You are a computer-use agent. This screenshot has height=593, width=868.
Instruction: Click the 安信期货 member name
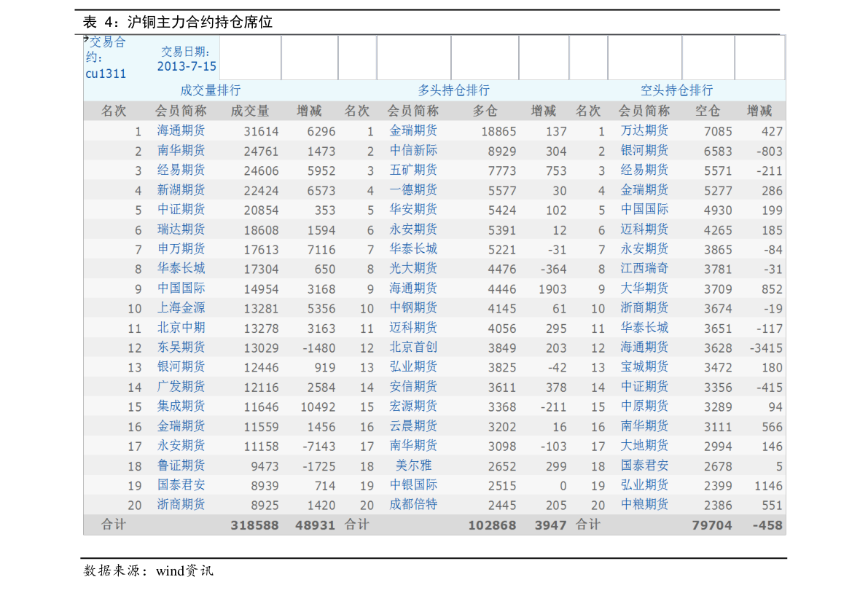(413, 386)
